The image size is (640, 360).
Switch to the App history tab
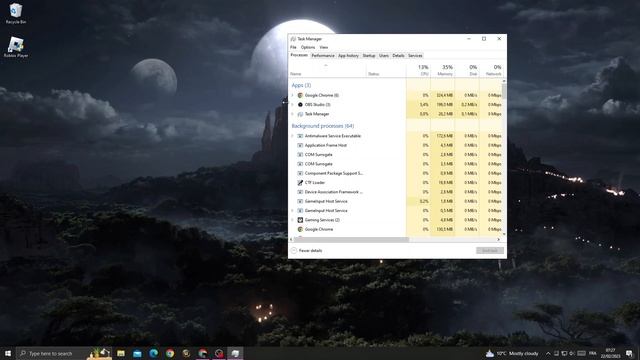[348, 56]
